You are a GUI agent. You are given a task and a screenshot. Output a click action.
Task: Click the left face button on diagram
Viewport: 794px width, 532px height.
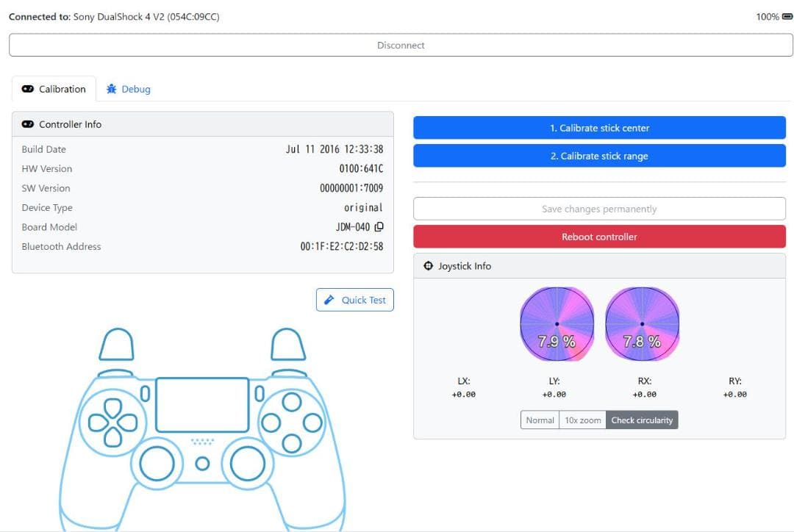(271, 423)
